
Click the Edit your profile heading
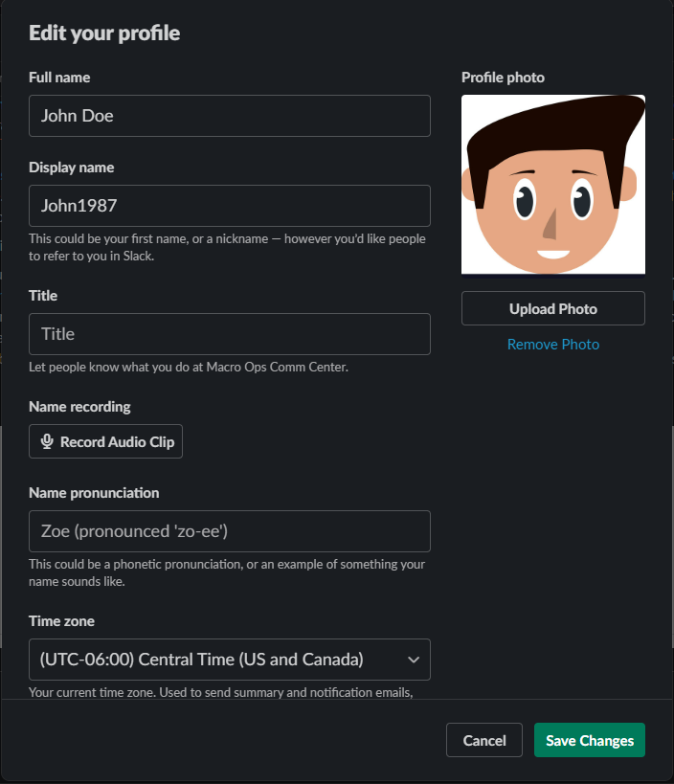(x=104, y=34)
